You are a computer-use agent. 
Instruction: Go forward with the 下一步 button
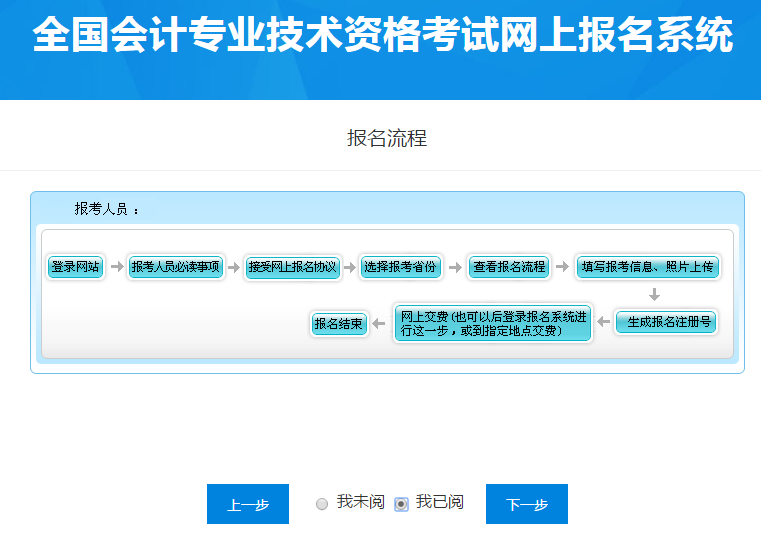click(527, 504)
